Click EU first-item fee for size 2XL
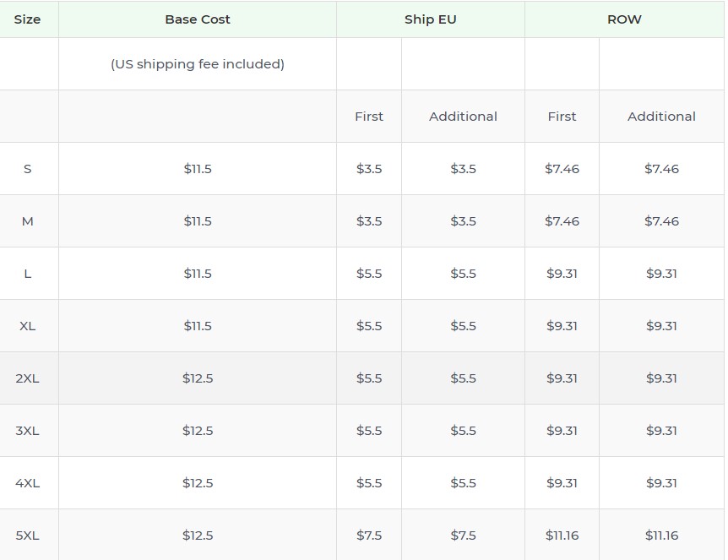Image resolution: width=728 pixels, height=560 pixels. (369, 379)
